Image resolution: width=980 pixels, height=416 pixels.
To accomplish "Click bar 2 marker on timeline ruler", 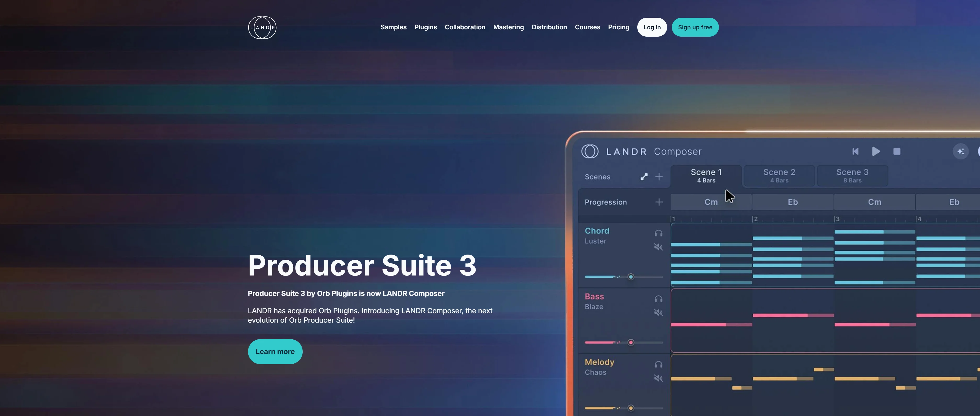I will click(x=756, y=219).
